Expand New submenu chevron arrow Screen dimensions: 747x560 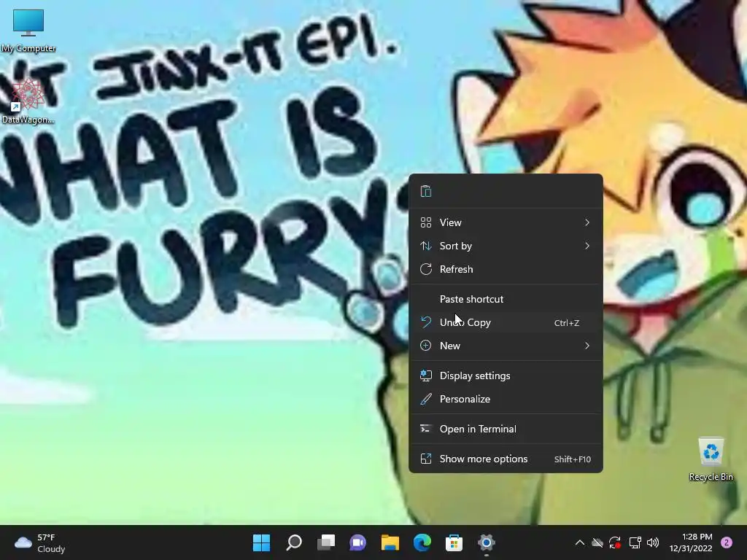(x=587, y=346)
